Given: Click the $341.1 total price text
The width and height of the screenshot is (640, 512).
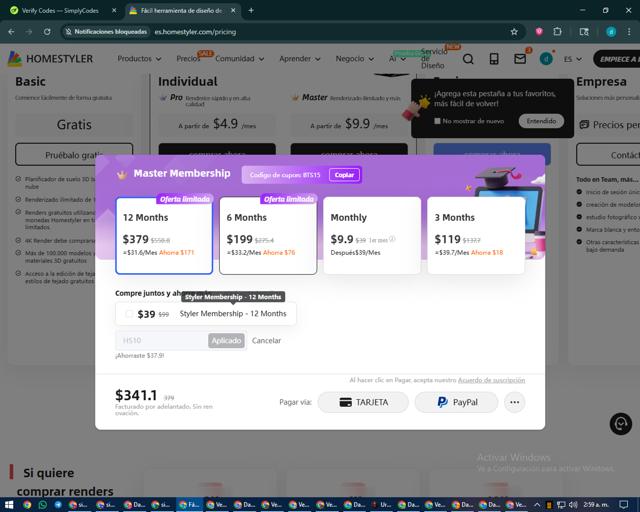Looking at the screenshot, I should [136, 395].
